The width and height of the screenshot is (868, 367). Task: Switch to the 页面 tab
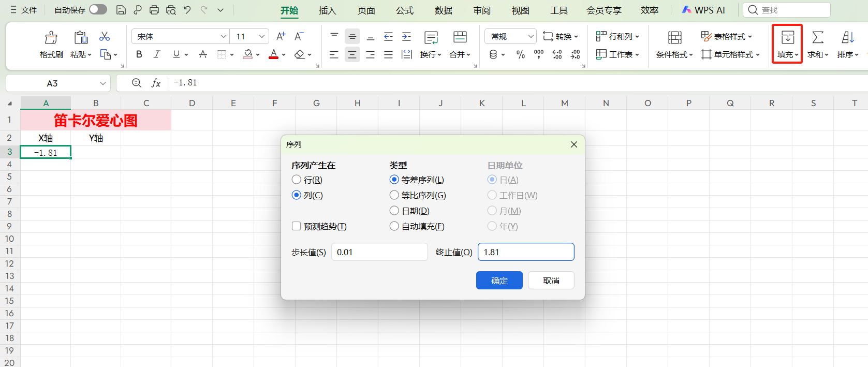(366, 10)
